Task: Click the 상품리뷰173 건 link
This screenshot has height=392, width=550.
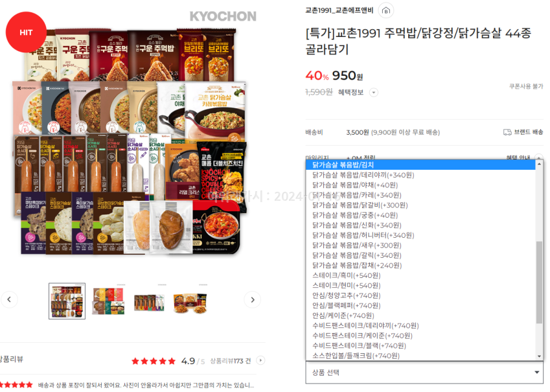Action: tap(231, 361)
